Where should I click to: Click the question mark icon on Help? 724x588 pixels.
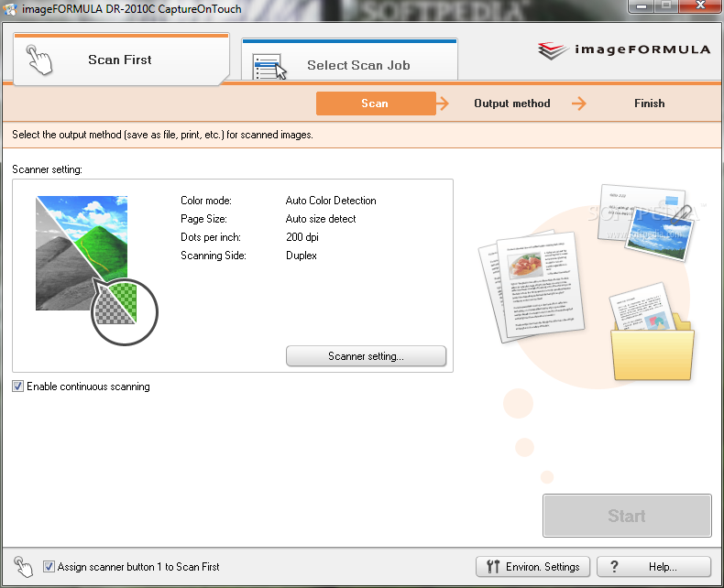(x=614, y=566)
